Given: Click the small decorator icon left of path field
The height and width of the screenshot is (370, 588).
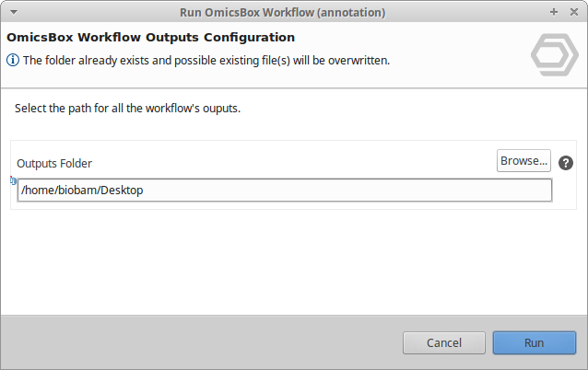Looking at the screenshot, I should (13, 180).
